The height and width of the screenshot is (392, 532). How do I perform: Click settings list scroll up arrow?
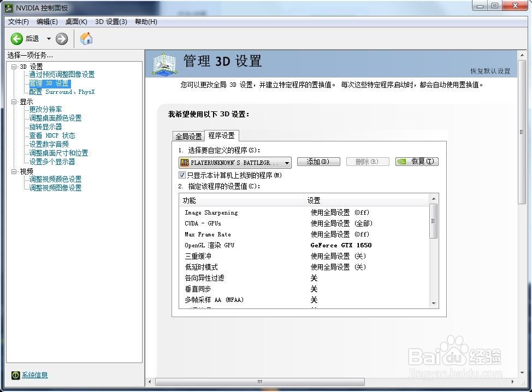pos(434,198)
